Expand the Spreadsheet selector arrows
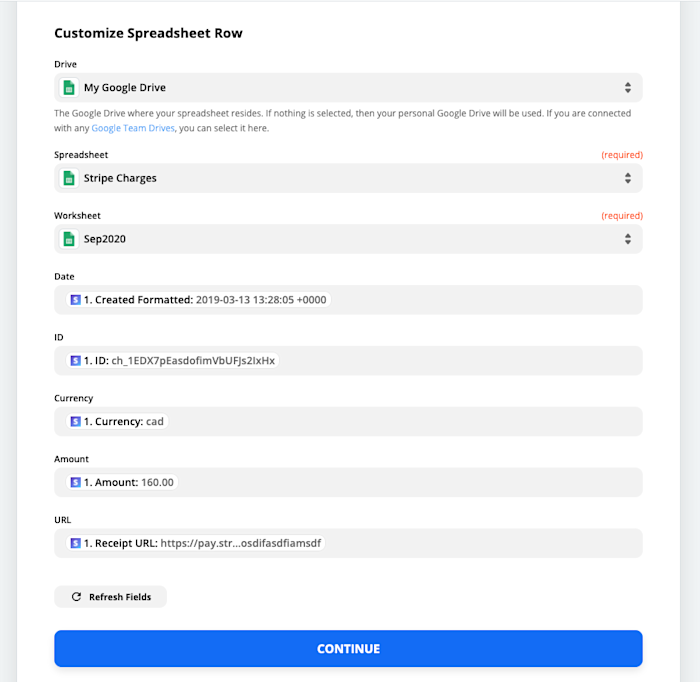 point(627,178)
